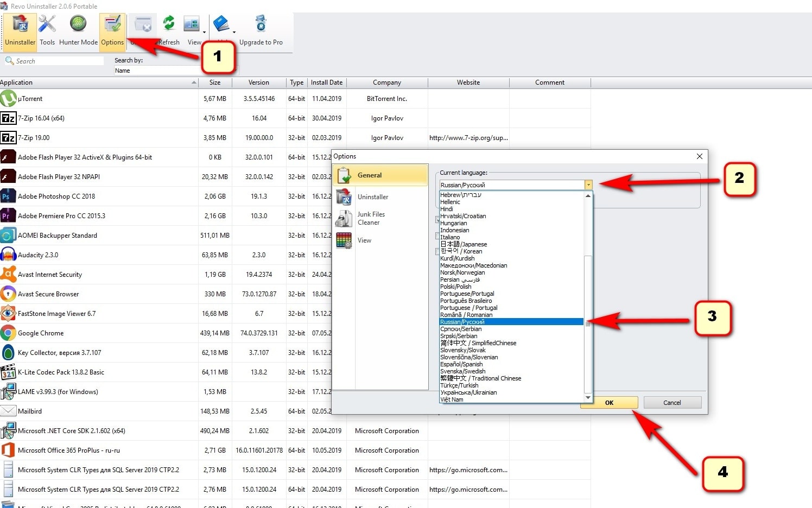The image size is (812, 508).
Task: Open View section in Options dialog
Action: [381, 240]
